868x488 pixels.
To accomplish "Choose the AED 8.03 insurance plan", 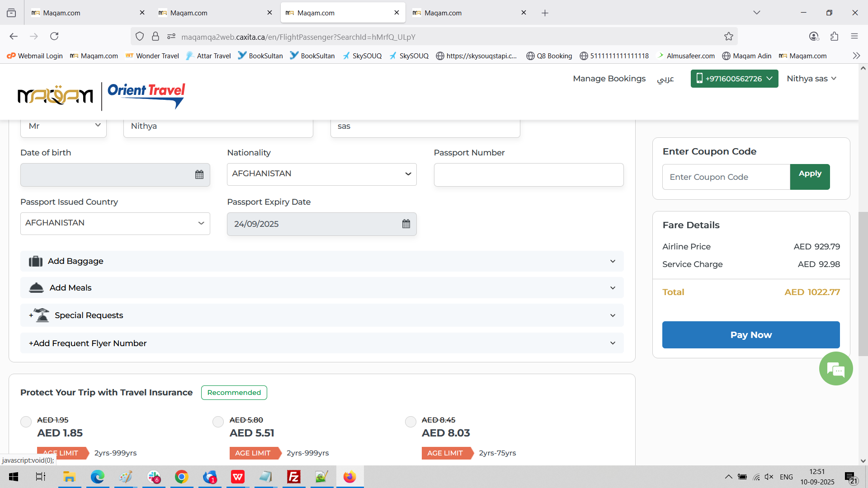I will point(410,422).
